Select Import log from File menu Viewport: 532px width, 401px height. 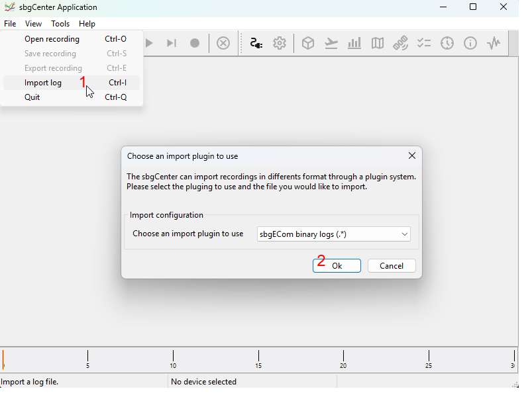44,83
